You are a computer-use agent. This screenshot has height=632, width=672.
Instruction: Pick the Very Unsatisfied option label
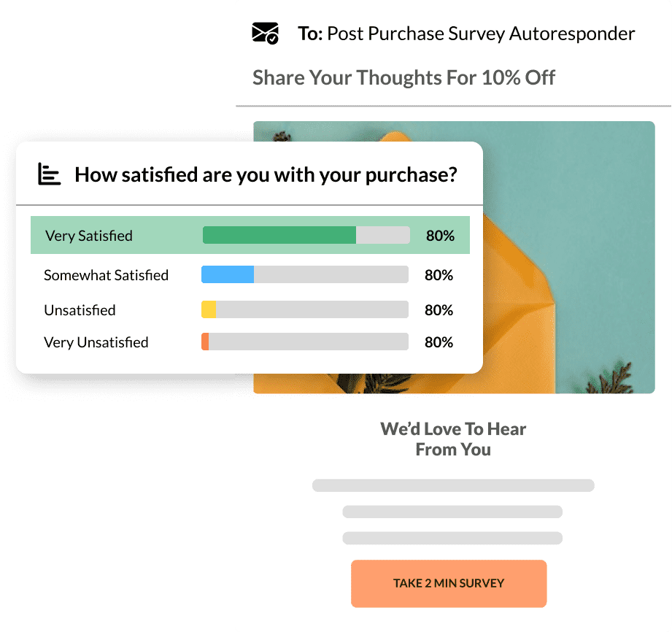[96, 342]
